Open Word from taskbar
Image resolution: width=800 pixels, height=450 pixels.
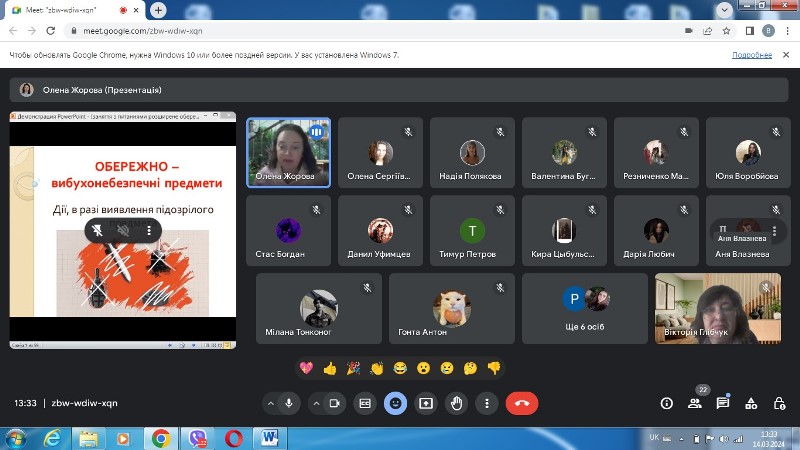click(269, 439)
